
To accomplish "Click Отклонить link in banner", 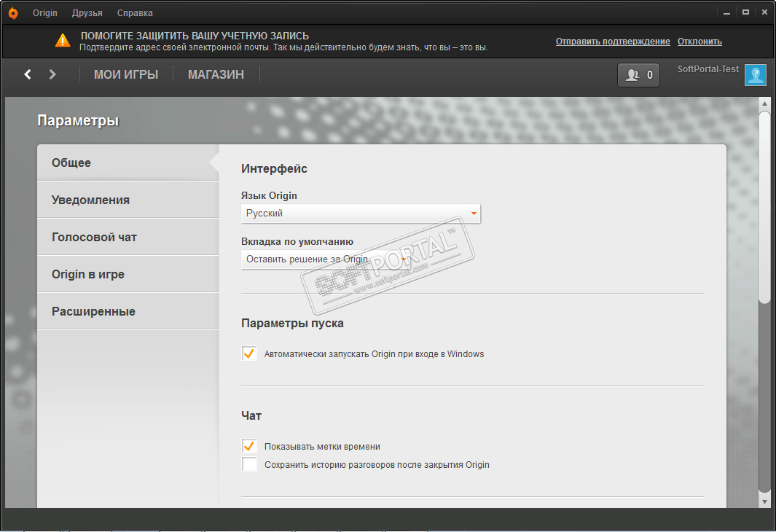I will (x=699, y=42).
